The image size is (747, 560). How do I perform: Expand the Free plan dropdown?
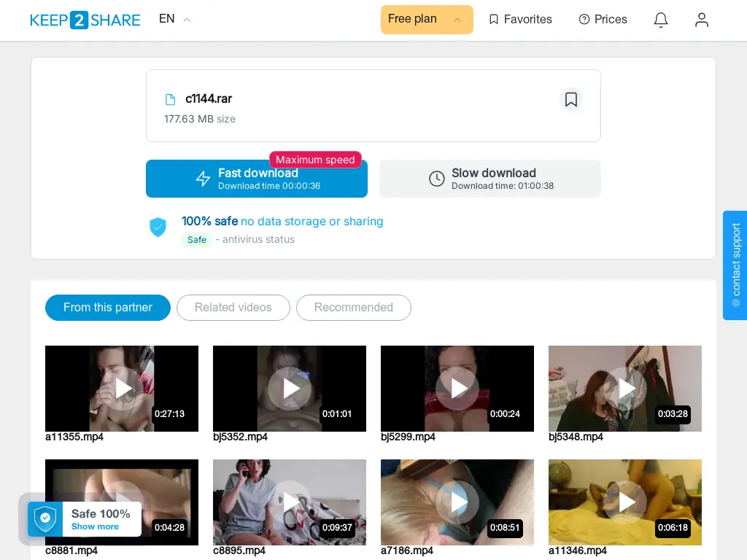(427, 20)
